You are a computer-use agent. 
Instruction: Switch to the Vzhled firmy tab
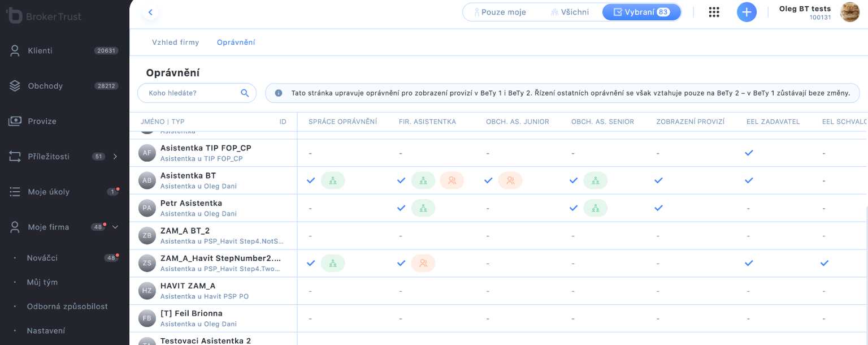175,42
